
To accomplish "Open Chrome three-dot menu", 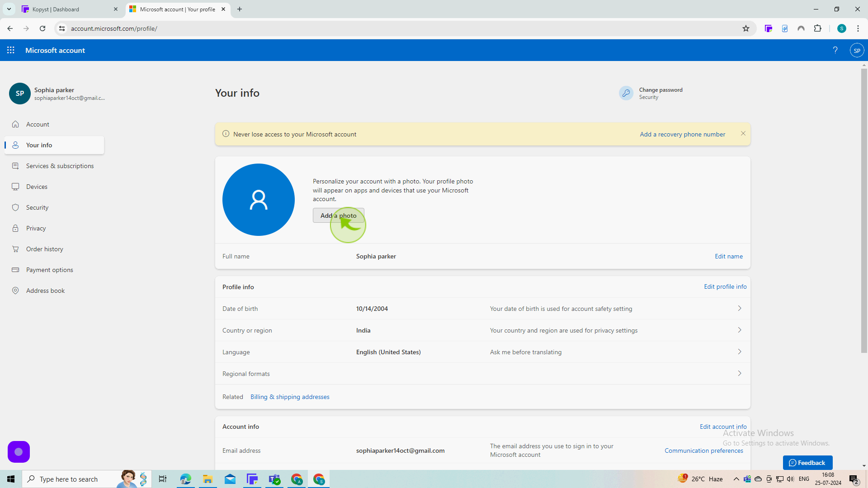I will (858, 28).
